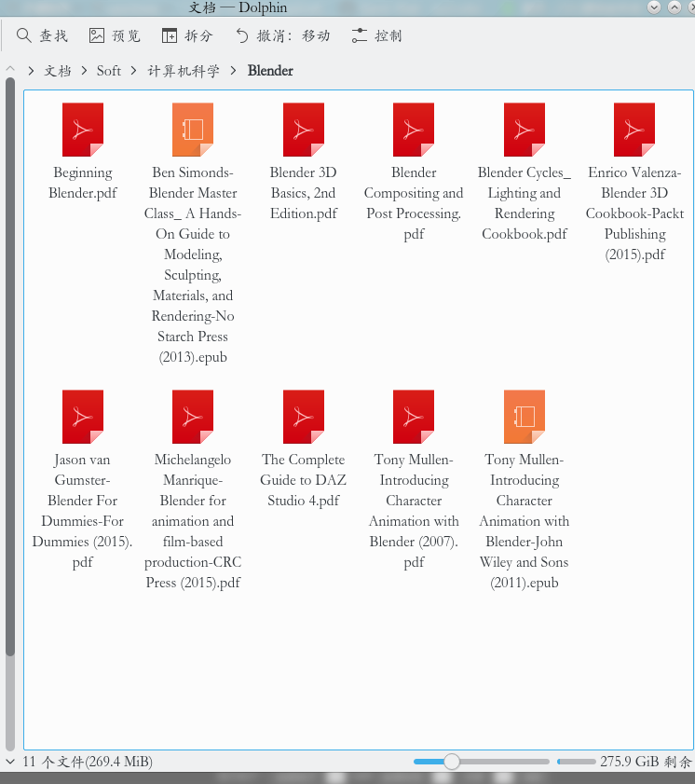The width and height of the screenshot is (695, 784).
Task: Click the 275.9 GiB 剩余 free space text
Action: 646,762
